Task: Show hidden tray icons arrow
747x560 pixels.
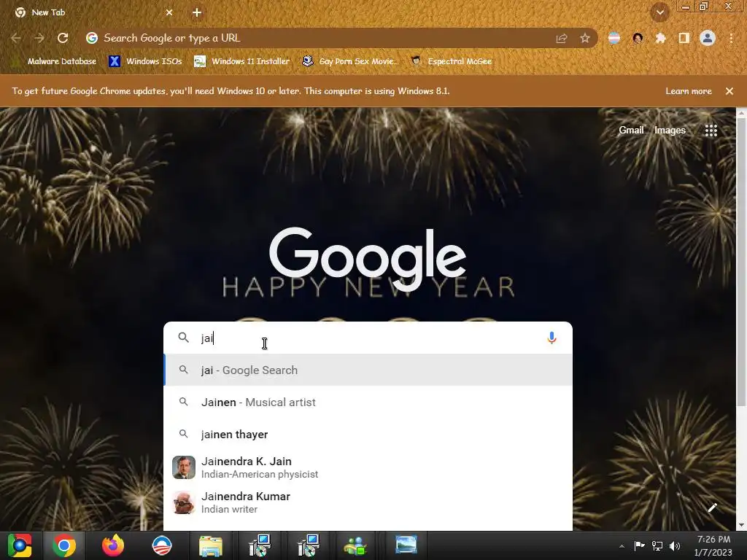Action: [x=622, y=546]
